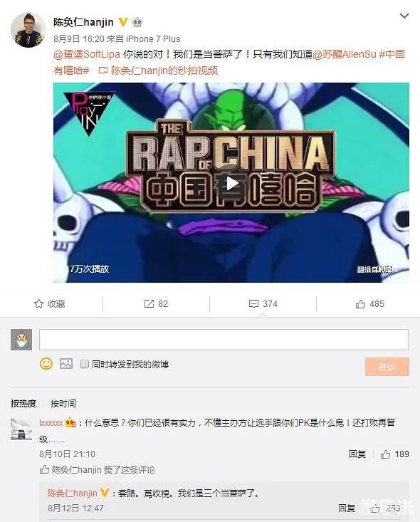Click the insert image icon

[x=66, y=363]
